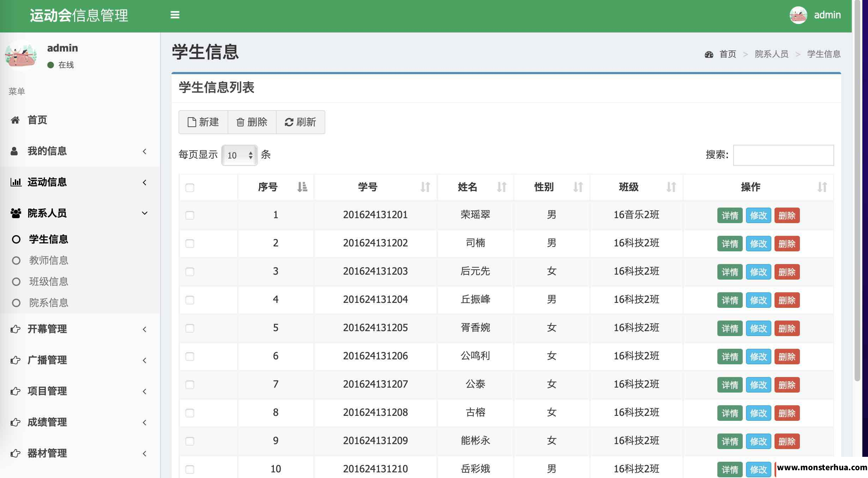Open the admin avatar in the top bar
This screenshot has height=478, width=868.
tap(798, 15)
